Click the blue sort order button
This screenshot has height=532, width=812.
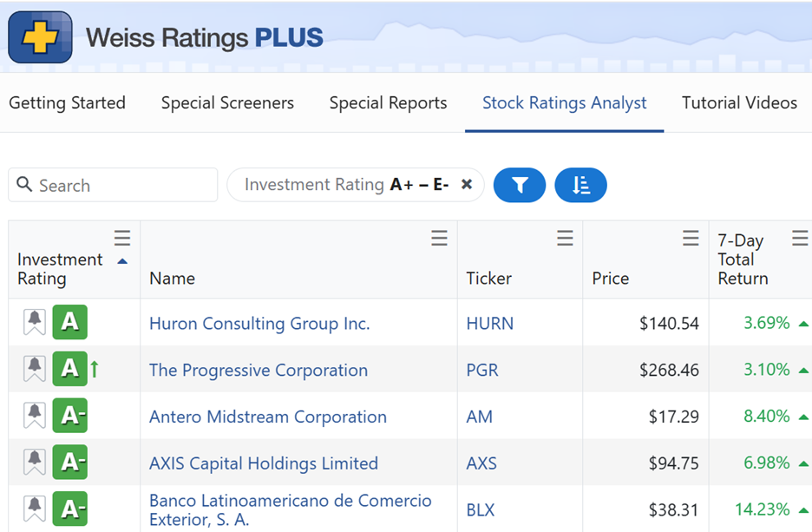click(x=580, y=185)
